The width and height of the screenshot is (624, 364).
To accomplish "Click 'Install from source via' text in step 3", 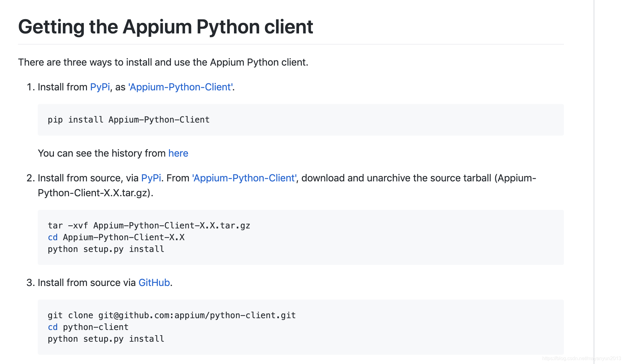I will (x=87, y=283).
